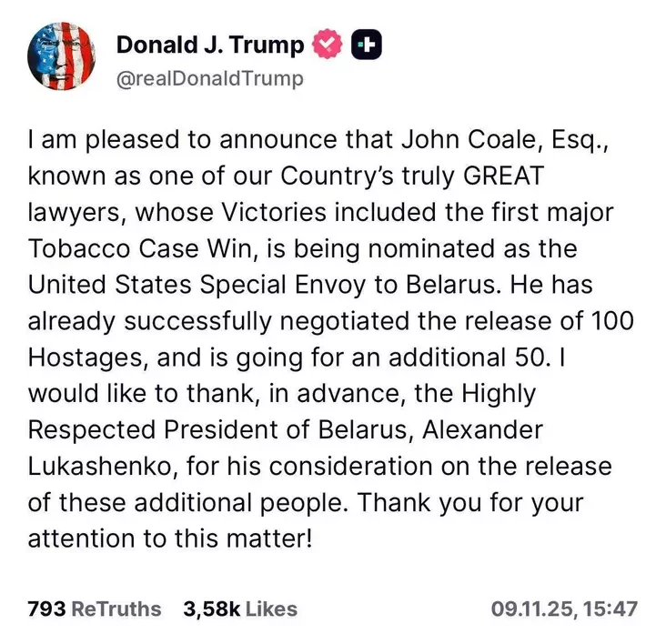The height and width of the screenshot is (644, 666).
Task: Open the 09.11.25, 15:47 post timestamp
Action: pos(564,609)
